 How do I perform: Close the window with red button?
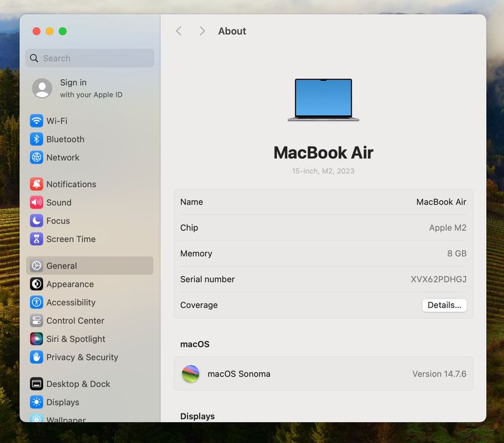click(37, 31)
